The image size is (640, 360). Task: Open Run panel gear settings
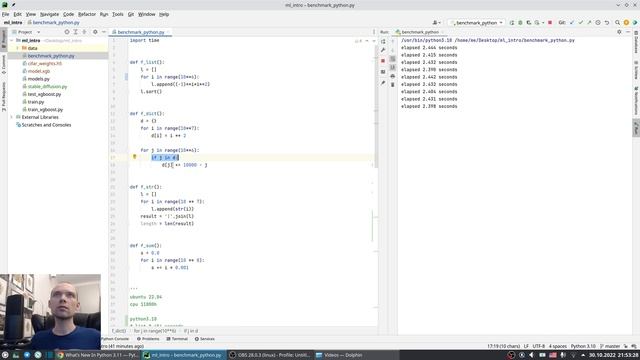(619, 32)
